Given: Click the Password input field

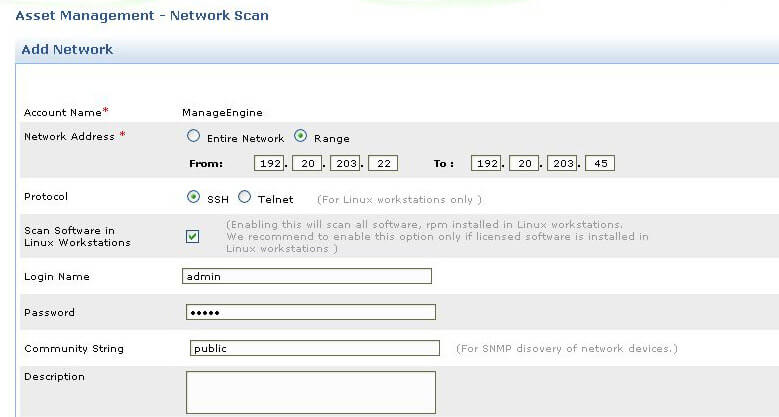Looking at the screenshot, I should [x=310, y=312].
